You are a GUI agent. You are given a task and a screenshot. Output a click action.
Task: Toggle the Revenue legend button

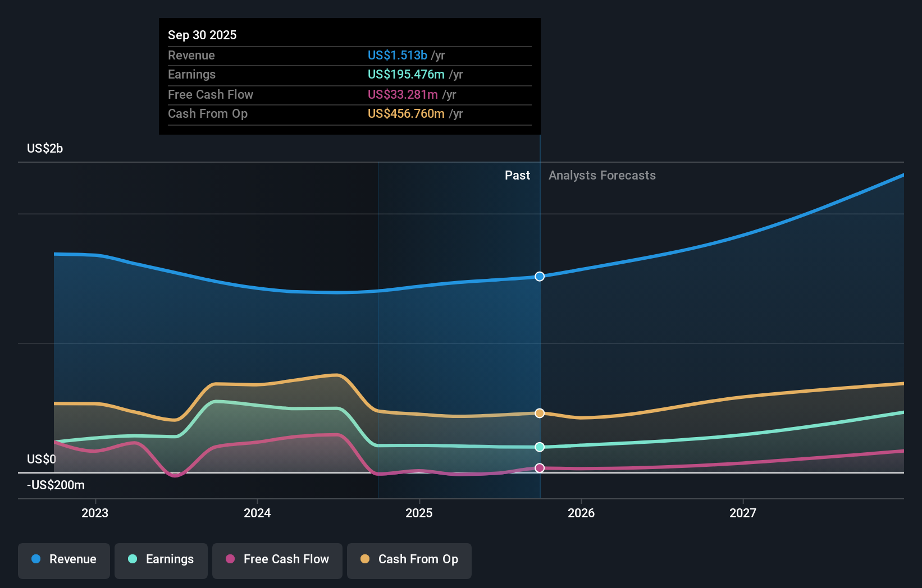[64, 561]
